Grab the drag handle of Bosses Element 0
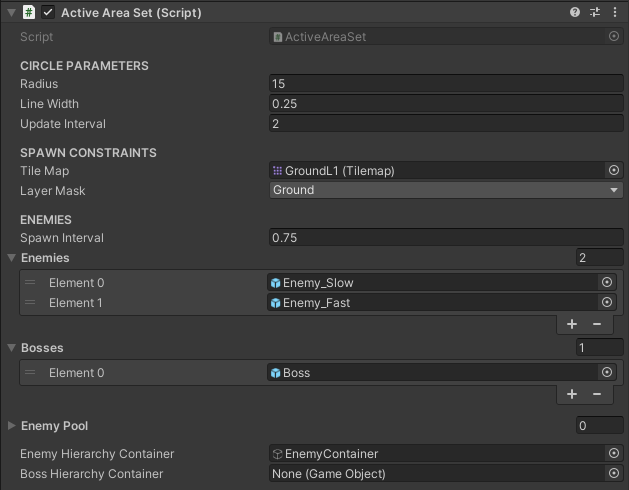The width and height of the screenshot is (629, 490). pyautogui.click(x=30, y=372)
